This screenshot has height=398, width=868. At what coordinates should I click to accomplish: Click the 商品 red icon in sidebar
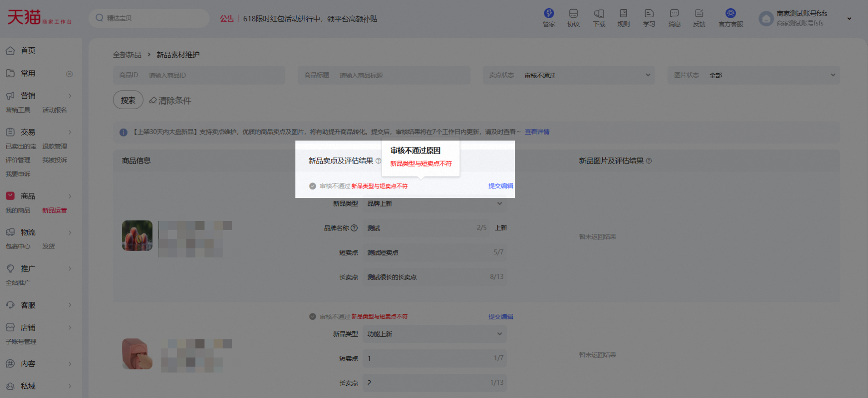pos(10,196)
